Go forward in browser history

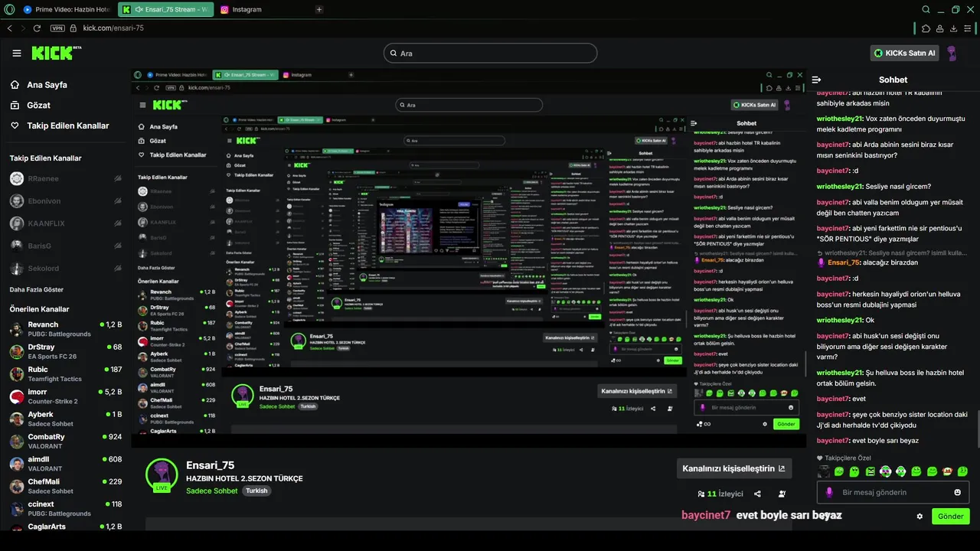[22, 28]
